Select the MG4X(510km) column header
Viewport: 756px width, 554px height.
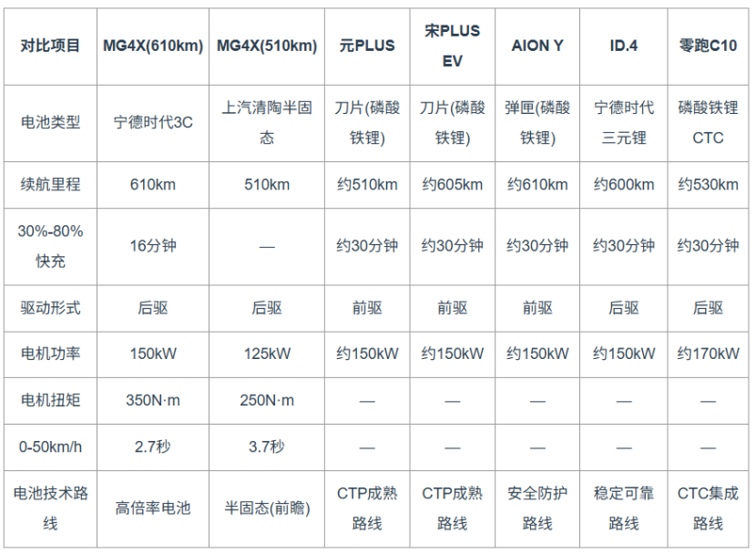tap(267, 46)
